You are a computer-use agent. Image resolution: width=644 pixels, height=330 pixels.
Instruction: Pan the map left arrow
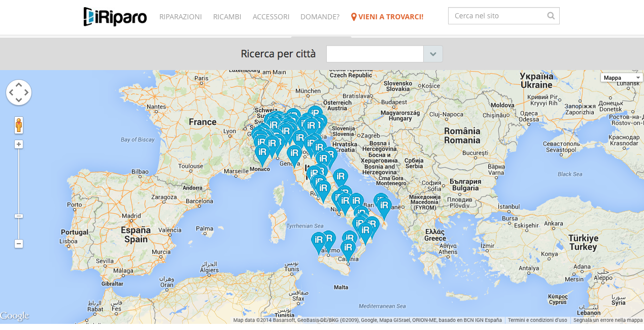click(x=11, y=92)
